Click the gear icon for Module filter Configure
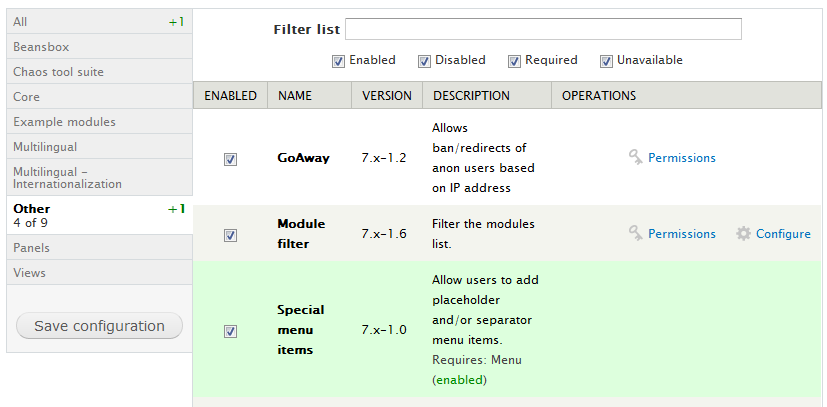The height and width of the screenshot is (407, 827). click(743, 233)
